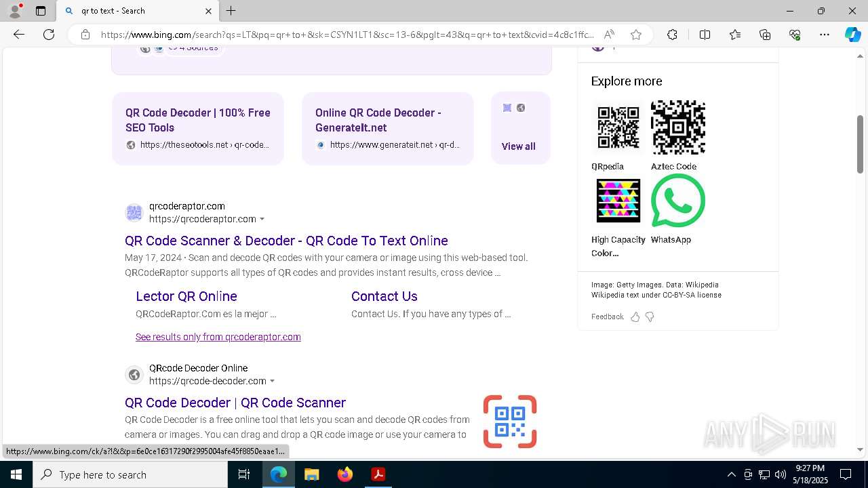This screenshot has height=488, width=868.
Task: Open the Copilot sidebar icon
Action: tap(852, 35)
